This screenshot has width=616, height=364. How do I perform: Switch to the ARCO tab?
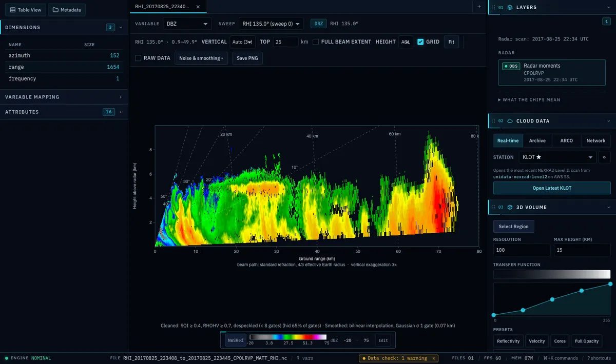pos(567,140)
